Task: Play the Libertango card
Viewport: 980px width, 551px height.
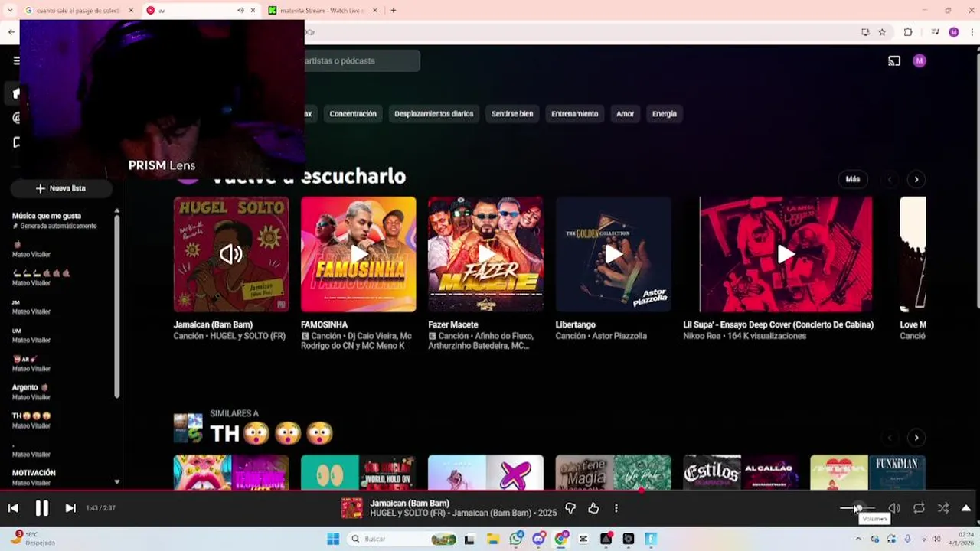Action: (613, 254)
